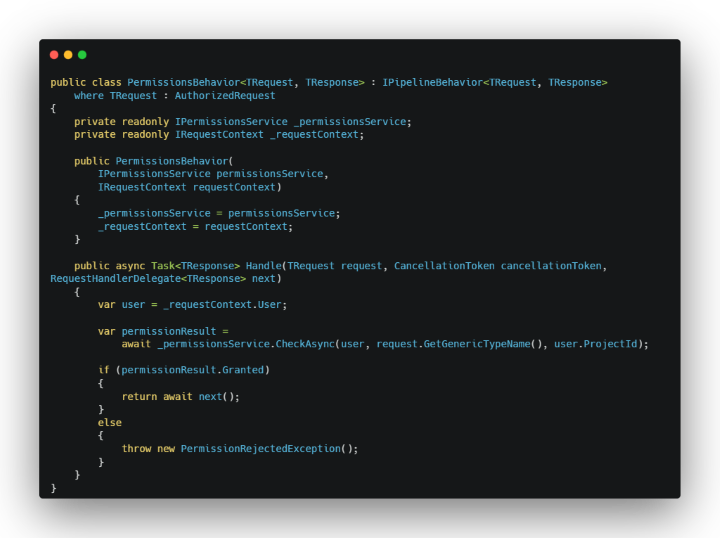This screenshot has height=538, width=720.
Task: Click the yellow minimize dot
Action: click(x=68, y=55)
